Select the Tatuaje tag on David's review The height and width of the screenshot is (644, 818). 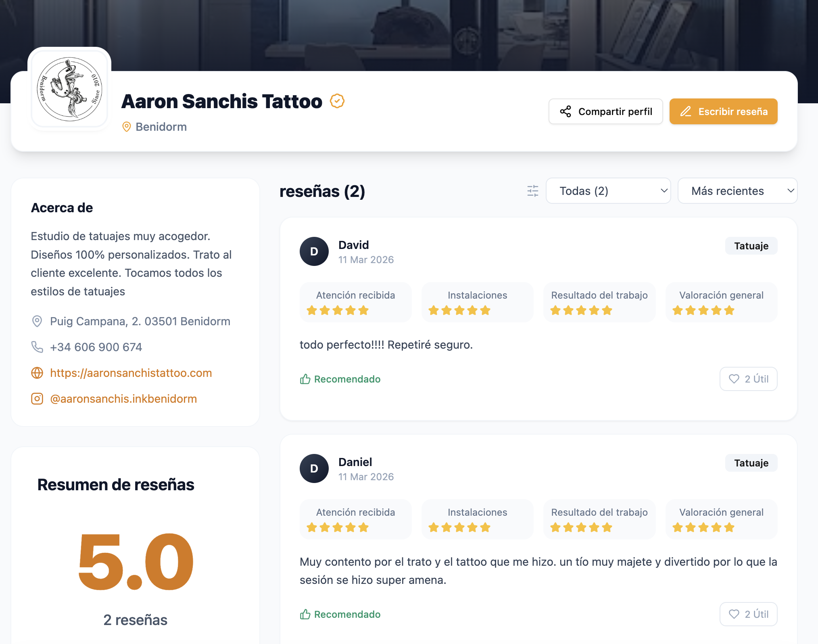point(751,246)
